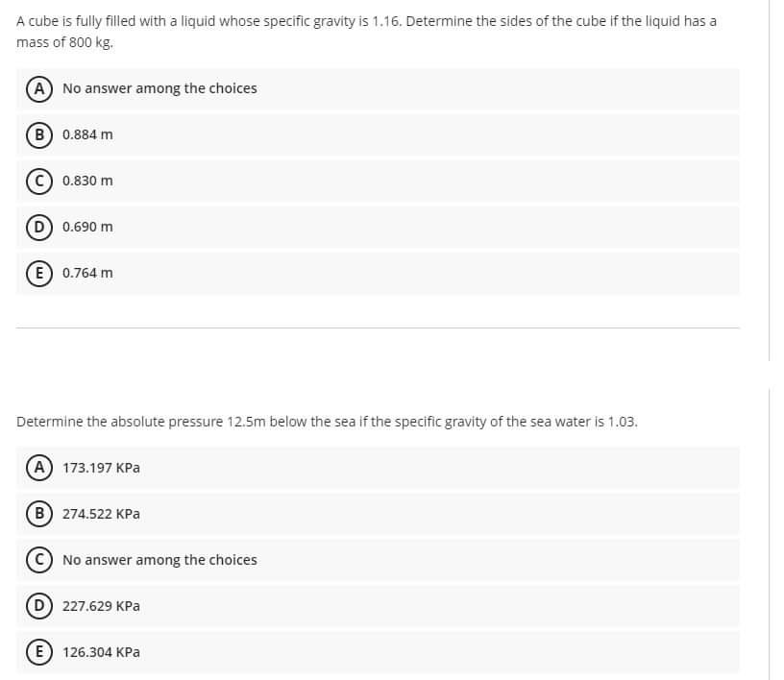The image size is (784, 680).
Task: Click circled letter A beside 173.197 KPa
Action: point(39,468)
